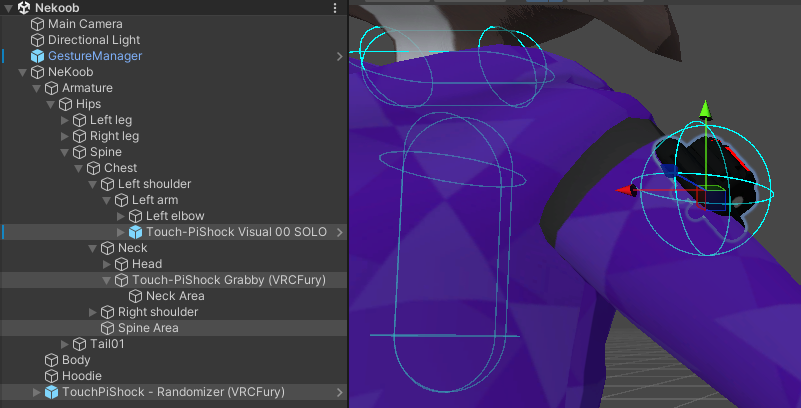
Task: Click the cube icon beside Spine
Action: 79,152
